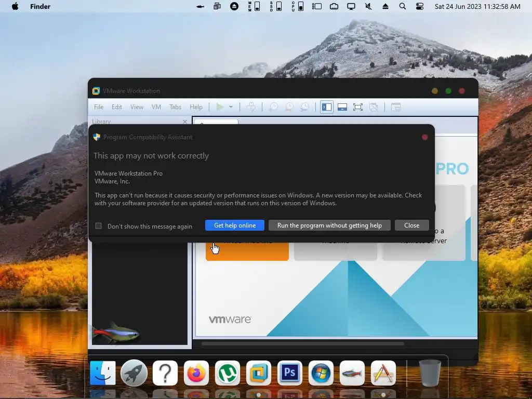The image size is (532, 399).
Task: Click the fish icon in dock
Action: 352,373
